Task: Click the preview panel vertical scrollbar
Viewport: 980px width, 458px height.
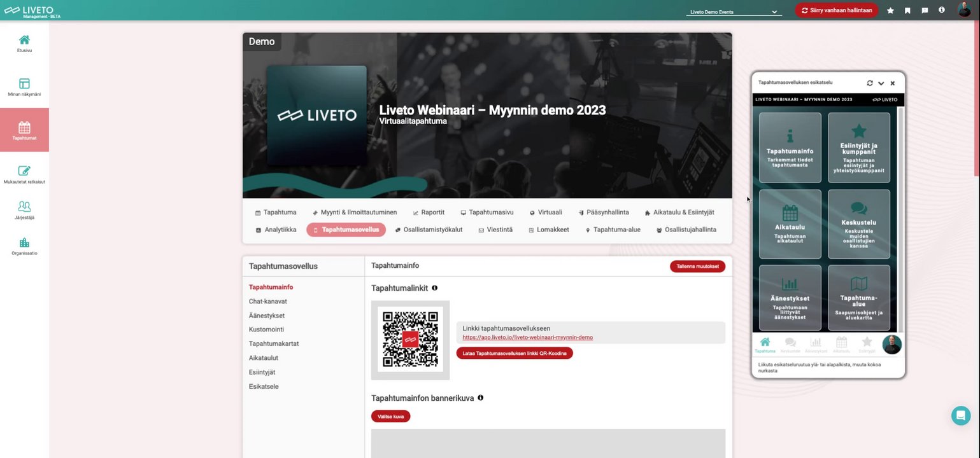Action: pos(900,219)
